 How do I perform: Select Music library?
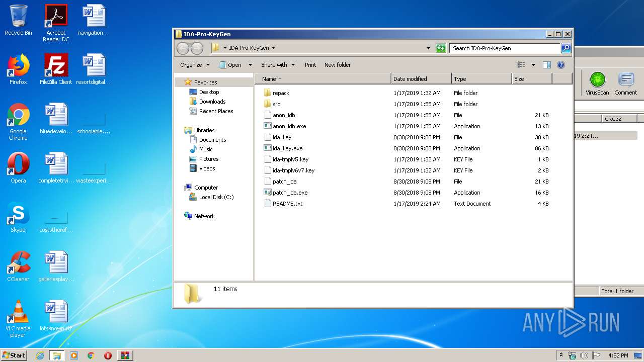tap(206, 149)
